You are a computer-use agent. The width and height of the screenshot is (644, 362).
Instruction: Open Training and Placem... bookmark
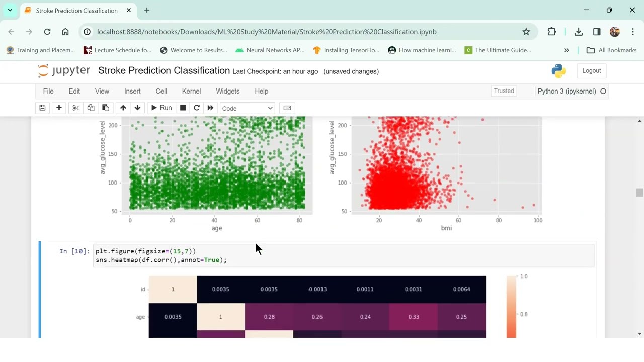(x=41, y=50)
